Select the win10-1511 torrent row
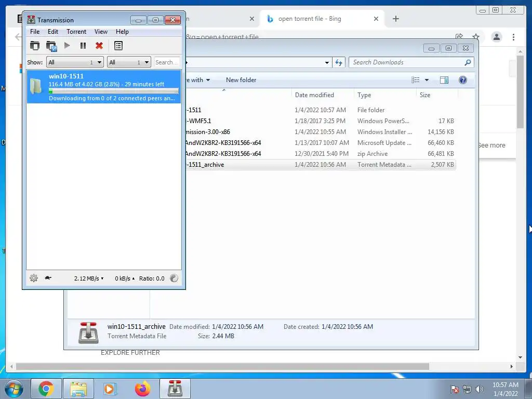This screenshot has height=399, width=532. (x=104, y=87)
